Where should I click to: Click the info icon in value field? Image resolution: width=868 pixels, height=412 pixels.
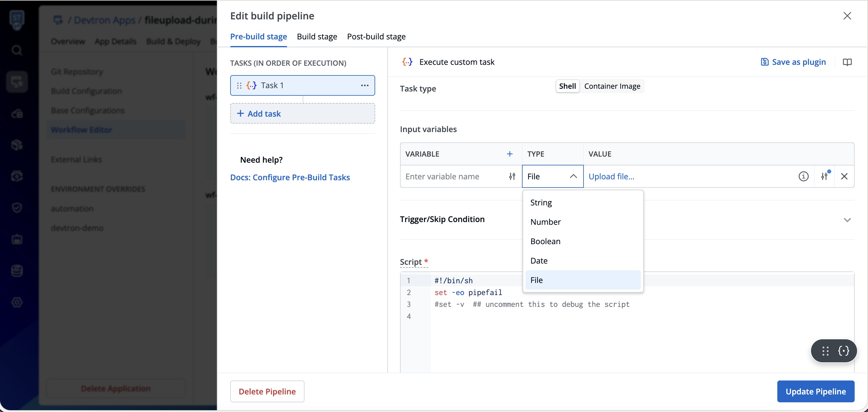pos(803,176)
